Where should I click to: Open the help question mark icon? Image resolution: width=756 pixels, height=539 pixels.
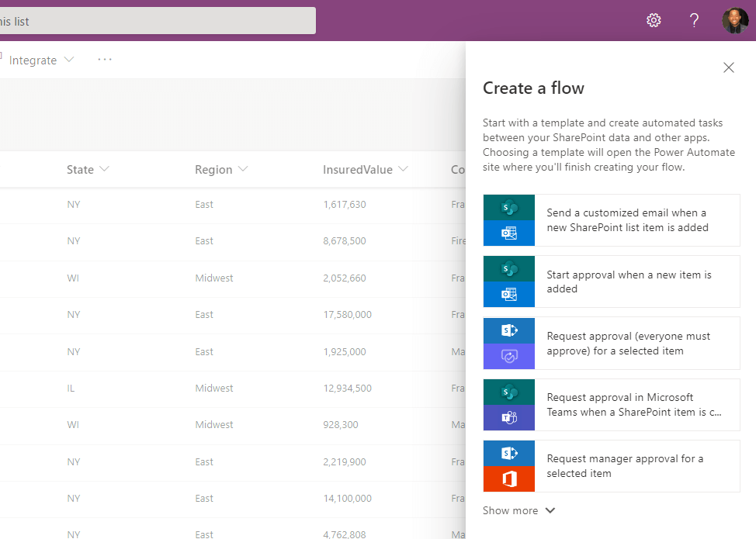click(x=694, y=20)
